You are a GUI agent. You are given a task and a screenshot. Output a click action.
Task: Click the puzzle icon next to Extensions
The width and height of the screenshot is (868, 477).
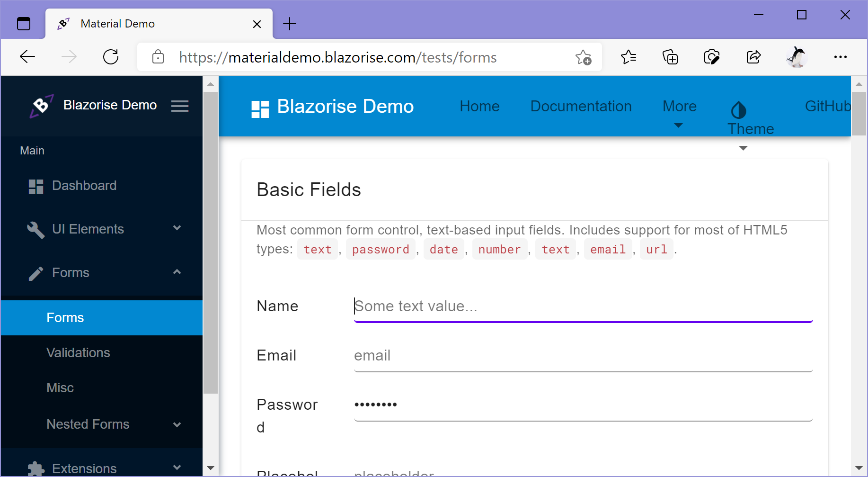[36, 468]
